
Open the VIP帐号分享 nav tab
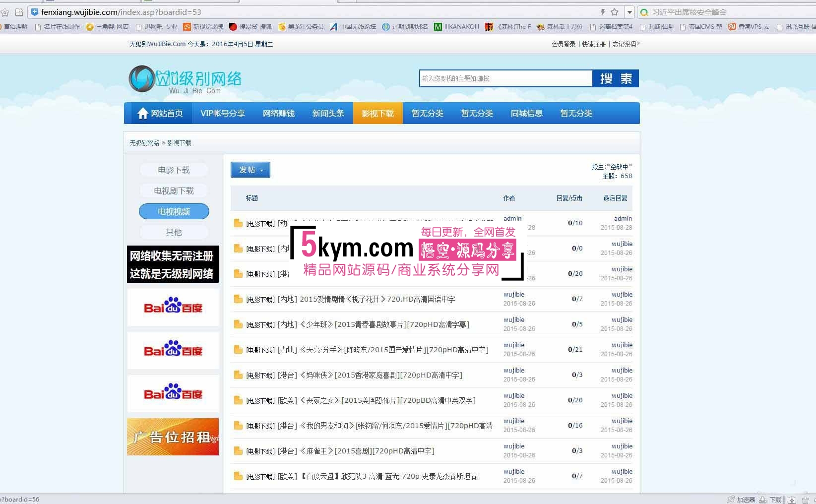pos(223,114)
